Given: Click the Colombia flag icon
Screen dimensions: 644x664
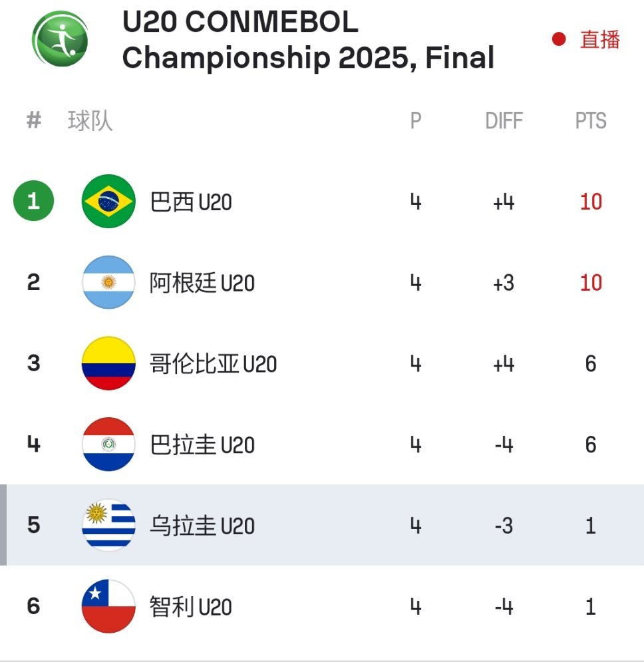Looking at the screenshot, I should click(x=108, y=363).
